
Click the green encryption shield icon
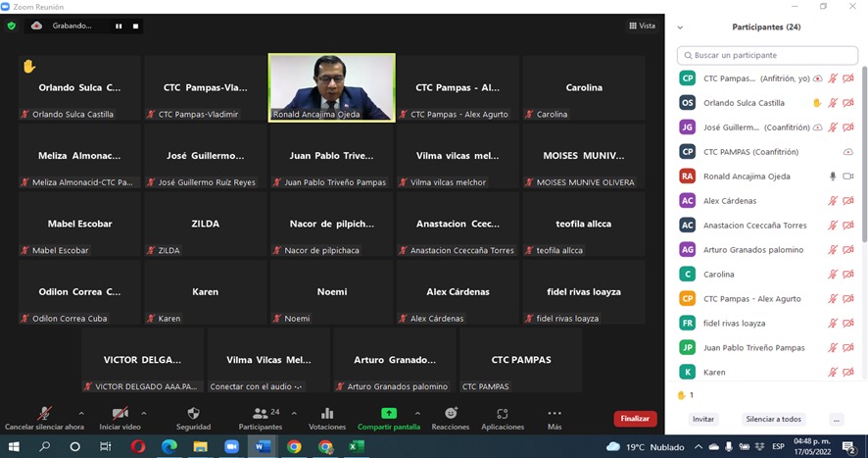point(12,25)
